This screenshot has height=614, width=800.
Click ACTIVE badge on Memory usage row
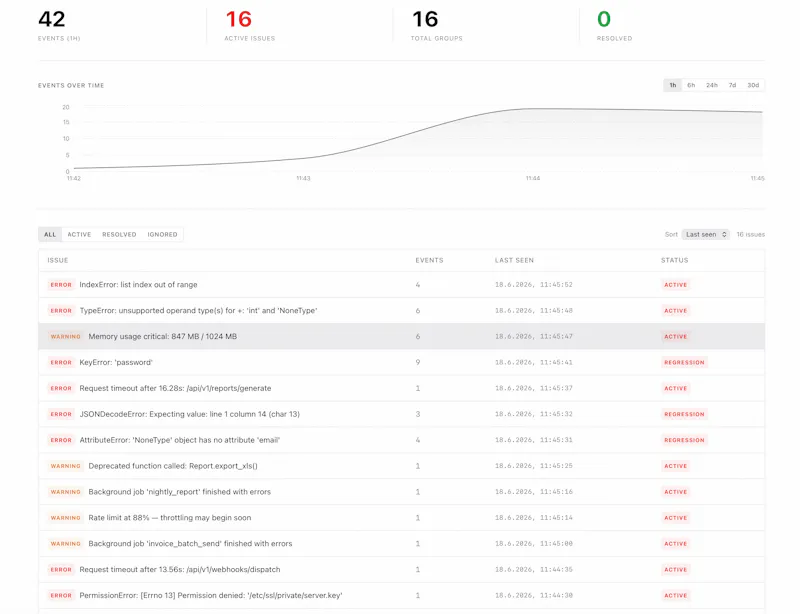[676, 336]
